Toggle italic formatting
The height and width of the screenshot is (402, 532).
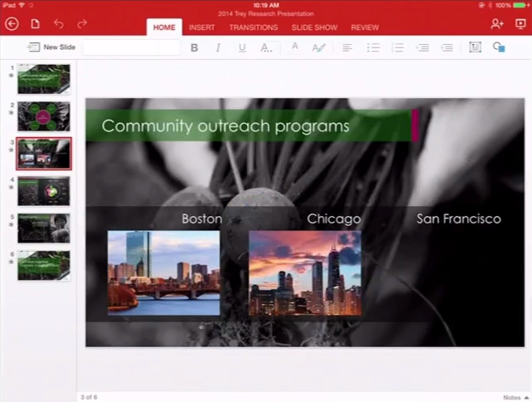coord(218,48)
